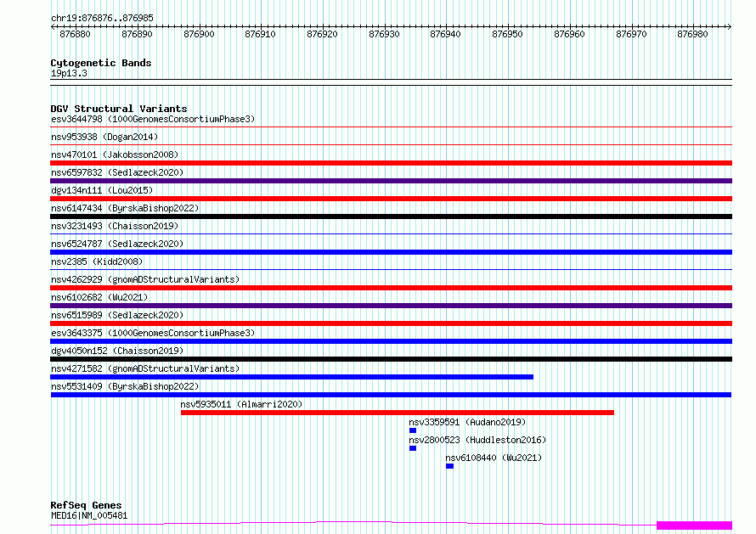Open the nsv953938 (Dogan2014) variant label
756x534 pixels.
pos(104,137)
